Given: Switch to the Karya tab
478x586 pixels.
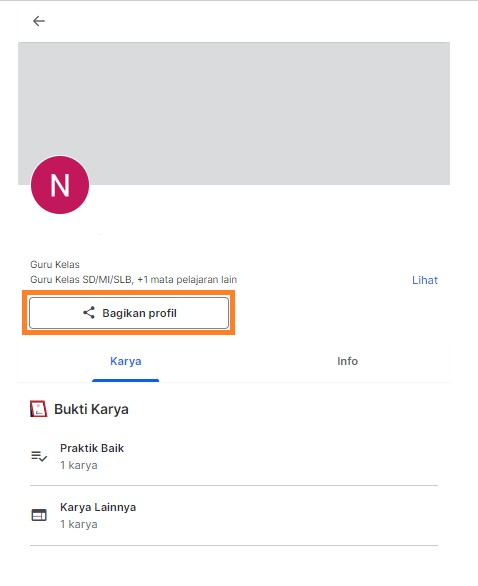Looking at the screenshot, I should click(126, 361).
